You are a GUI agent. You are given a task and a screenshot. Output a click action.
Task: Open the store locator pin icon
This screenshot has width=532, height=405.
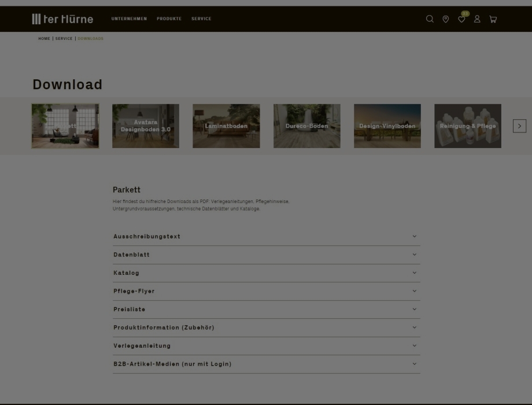click(x=445, y=19)
